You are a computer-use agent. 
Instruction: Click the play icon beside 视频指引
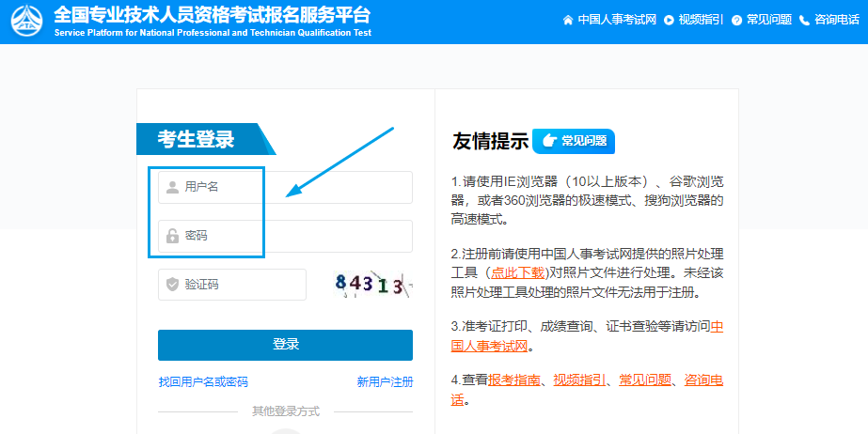click(669, 21)
